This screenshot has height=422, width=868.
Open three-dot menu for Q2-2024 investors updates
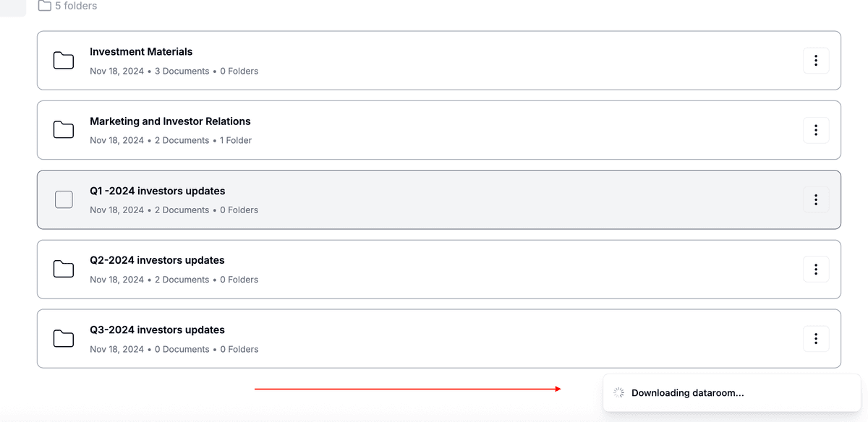point(816,270)
